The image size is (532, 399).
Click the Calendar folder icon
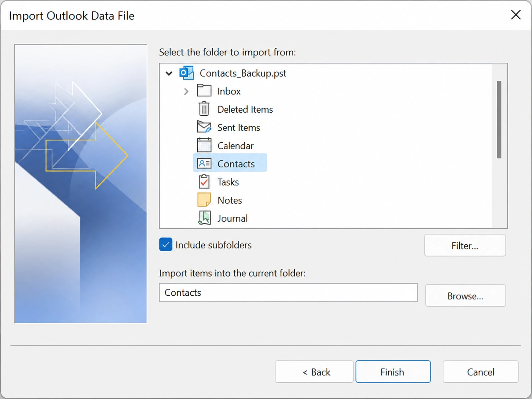point(204,145)
